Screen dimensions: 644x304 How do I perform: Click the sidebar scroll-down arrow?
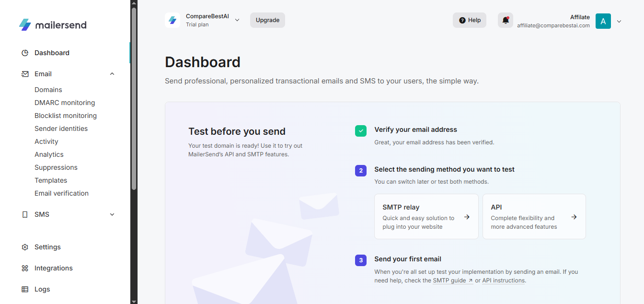click(x=134, y=301)
